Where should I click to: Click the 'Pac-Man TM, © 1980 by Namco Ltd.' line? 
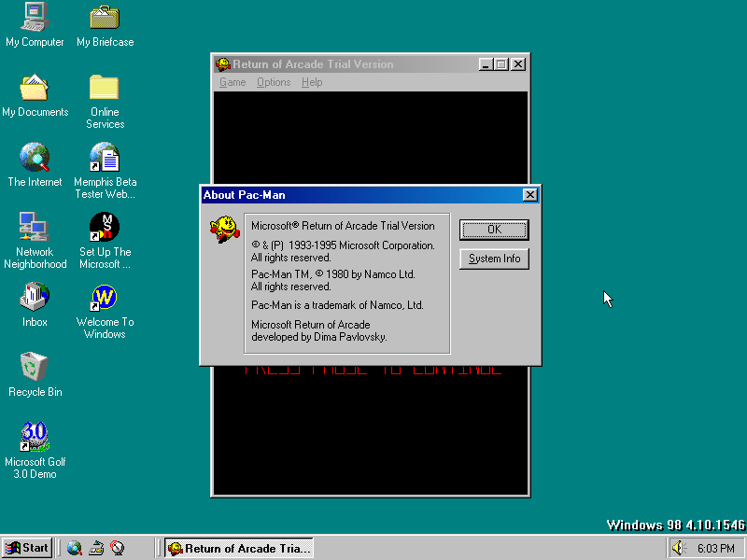click(x=333, y=274)
